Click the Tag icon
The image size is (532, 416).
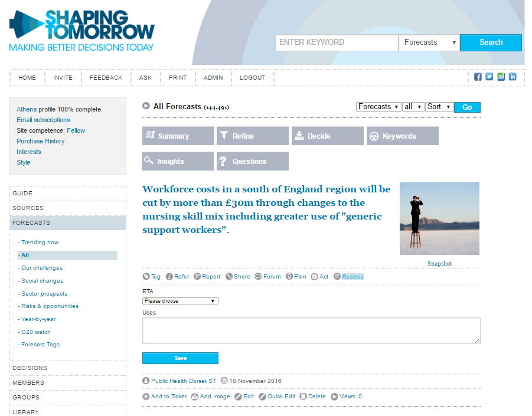[146, 277]
